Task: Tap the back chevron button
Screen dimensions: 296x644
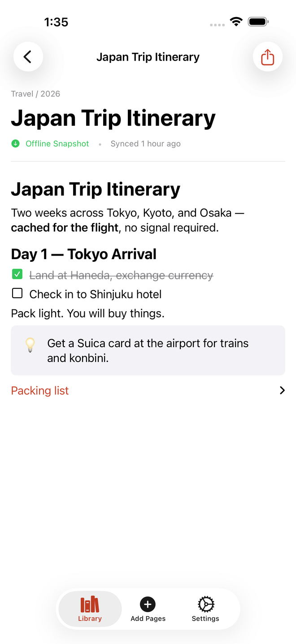Action: tap(28, 57)
